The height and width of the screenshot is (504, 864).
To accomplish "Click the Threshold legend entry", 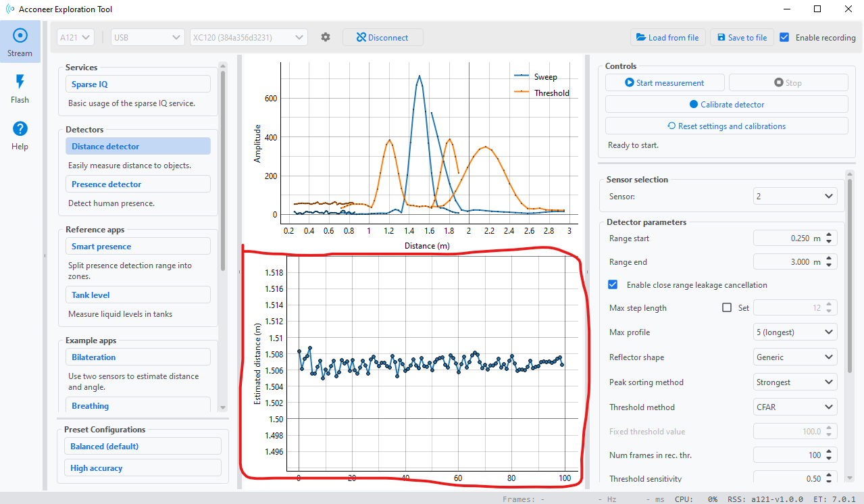I will (552, 93).
